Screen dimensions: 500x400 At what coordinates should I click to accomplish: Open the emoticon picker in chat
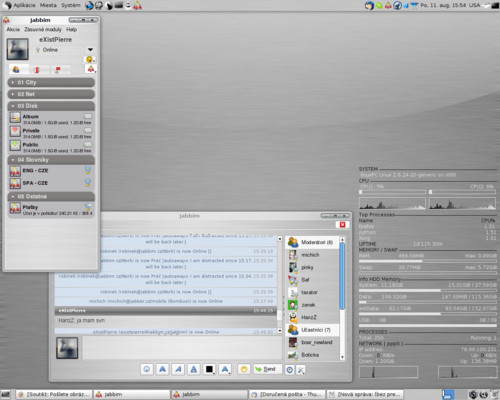click(244, 369)
